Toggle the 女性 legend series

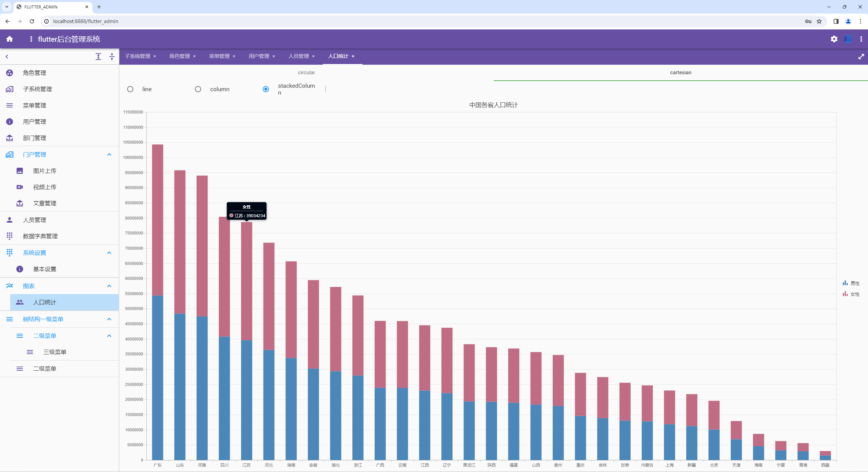click(851, 294)
